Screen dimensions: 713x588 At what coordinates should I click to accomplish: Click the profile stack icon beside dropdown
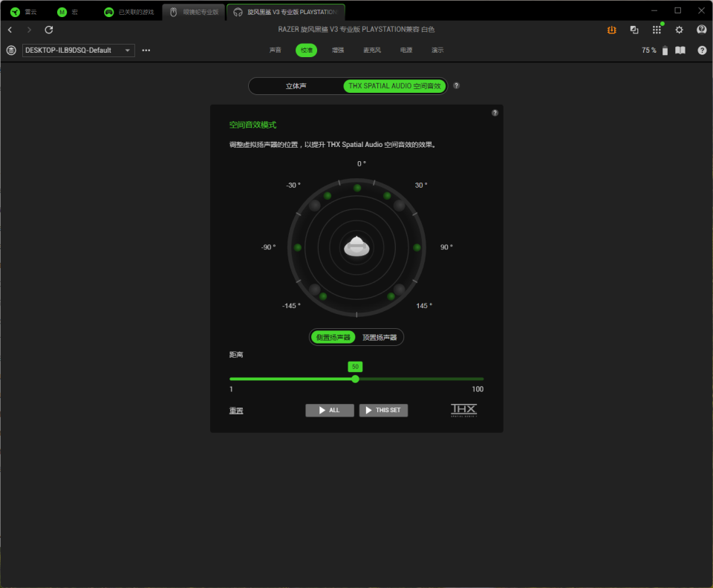coord(11,50)
